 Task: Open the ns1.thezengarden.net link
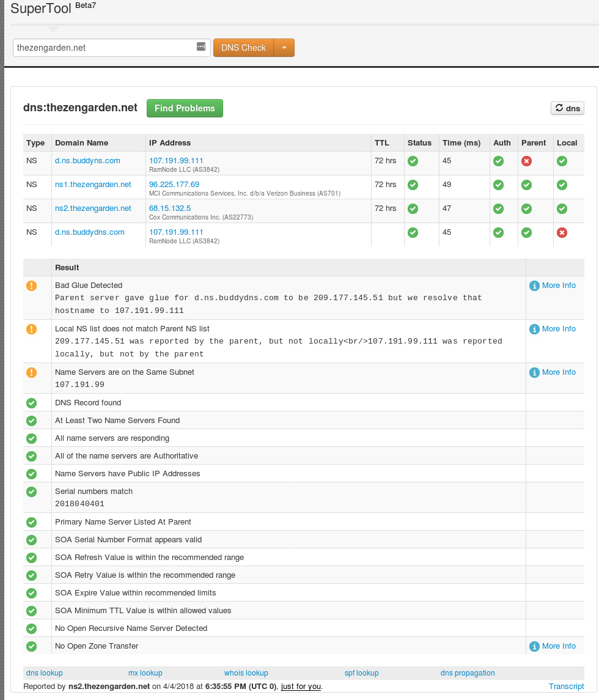click(93, 185)
